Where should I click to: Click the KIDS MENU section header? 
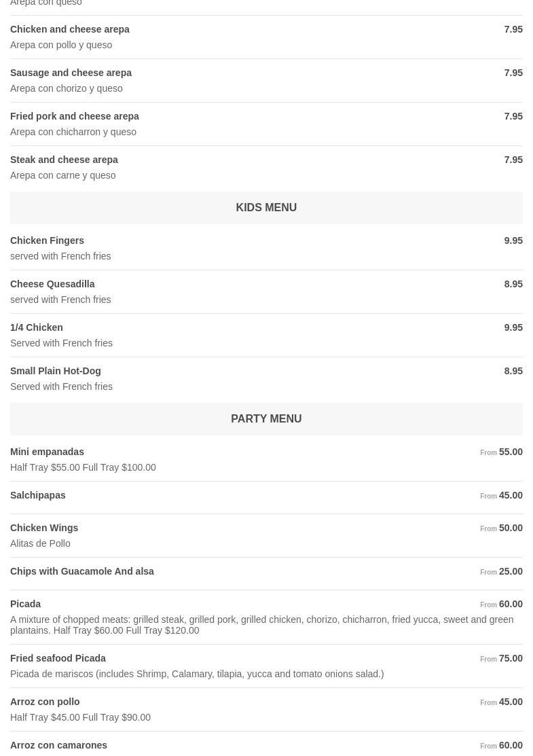click(266, 208)
